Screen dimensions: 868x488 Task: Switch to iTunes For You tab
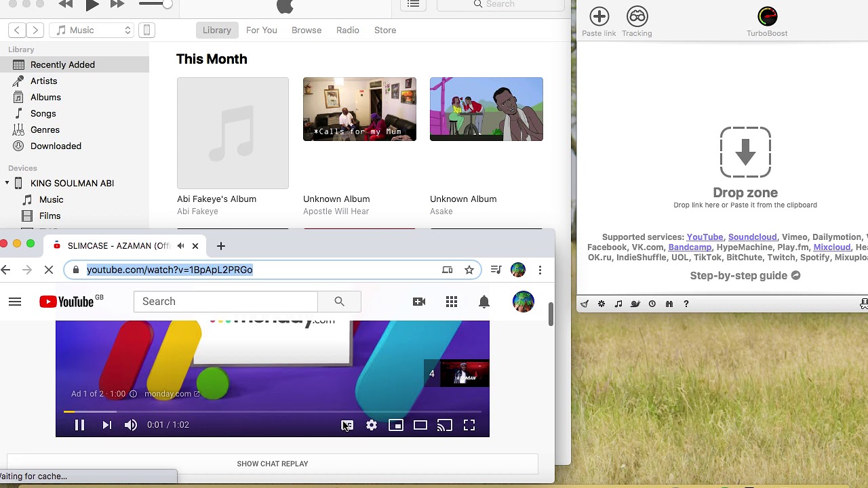(x=262, y=30)
